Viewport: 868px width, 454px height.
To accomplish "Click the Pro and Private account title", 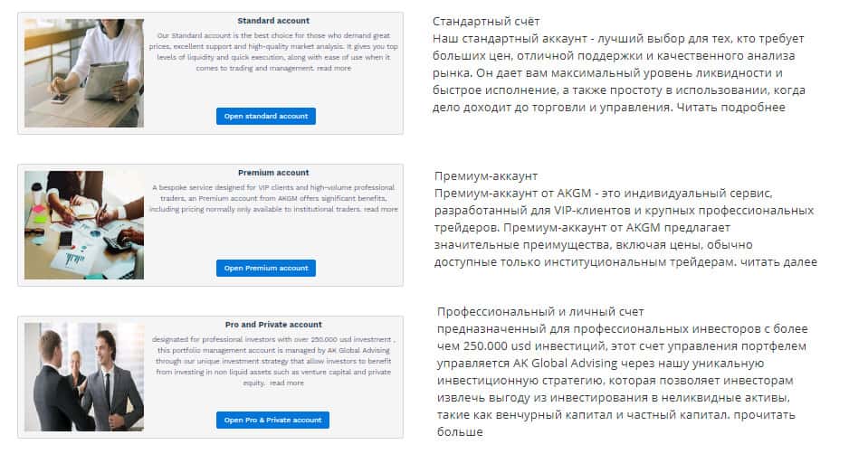I will [272, 325].
